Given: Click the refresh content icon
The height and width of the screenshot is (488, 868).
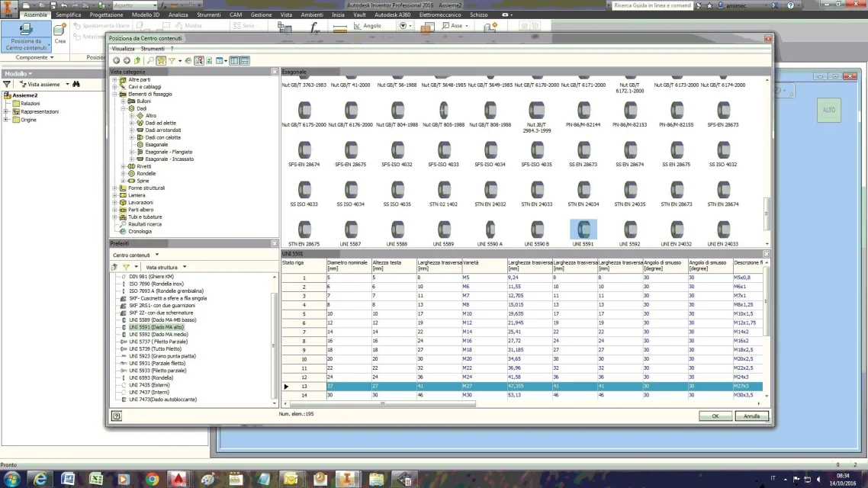Looking at the screenshot, I should pyautogui.click(x=209, y=61).
